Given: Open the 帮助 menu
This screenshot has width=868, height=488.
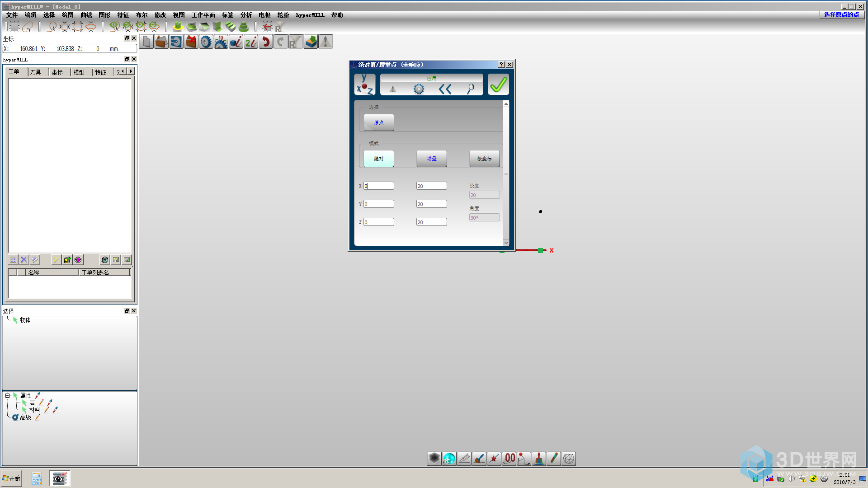Looking at the screenshot, I should pos(337,15).
